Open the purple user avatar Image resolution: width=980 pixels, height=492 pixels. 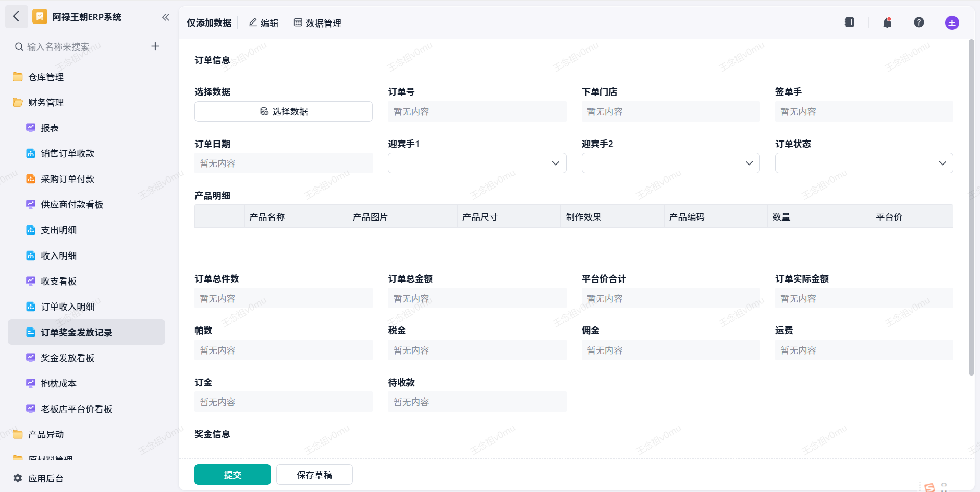952,22
